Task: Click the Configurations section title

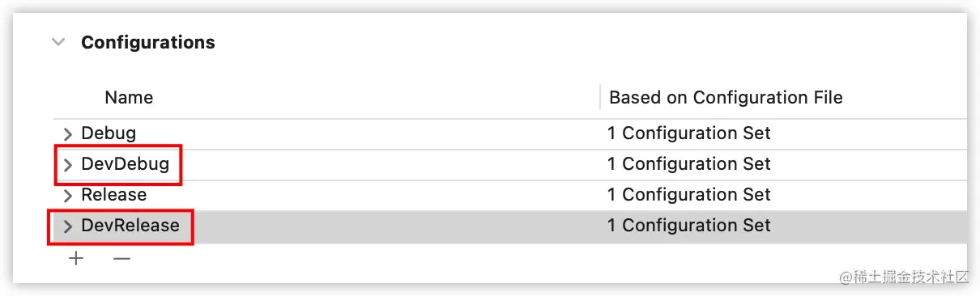Action: [148, 42]
